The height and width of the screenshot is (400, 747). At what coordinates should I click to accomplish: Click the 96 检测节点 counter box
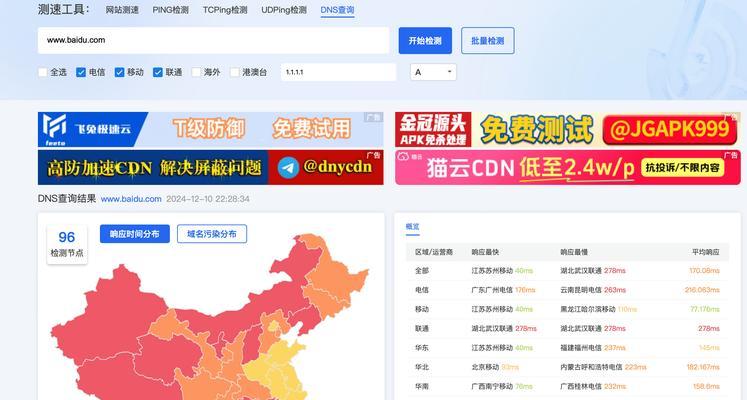pyautogui.click(x=67, y=244)
